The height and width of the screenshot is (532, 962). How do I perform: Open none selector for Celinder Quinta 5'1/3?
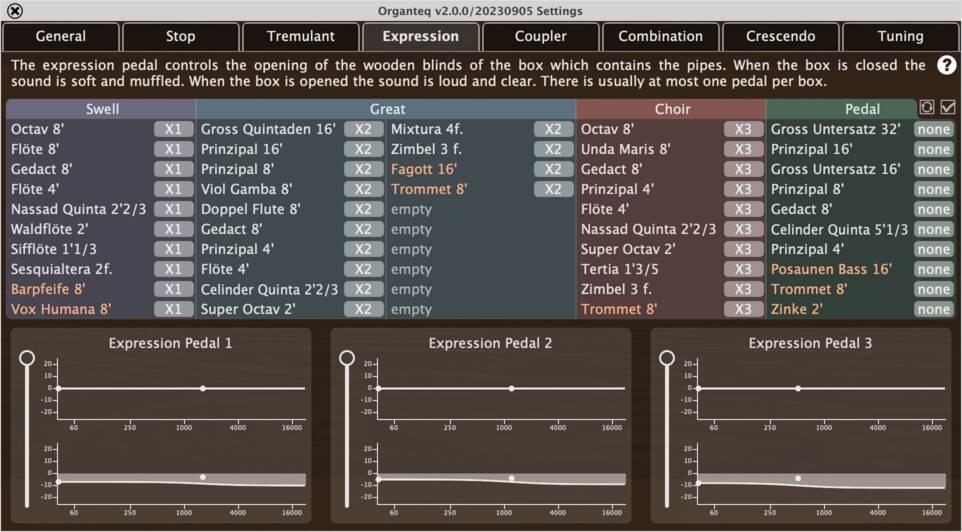[934, 229]
